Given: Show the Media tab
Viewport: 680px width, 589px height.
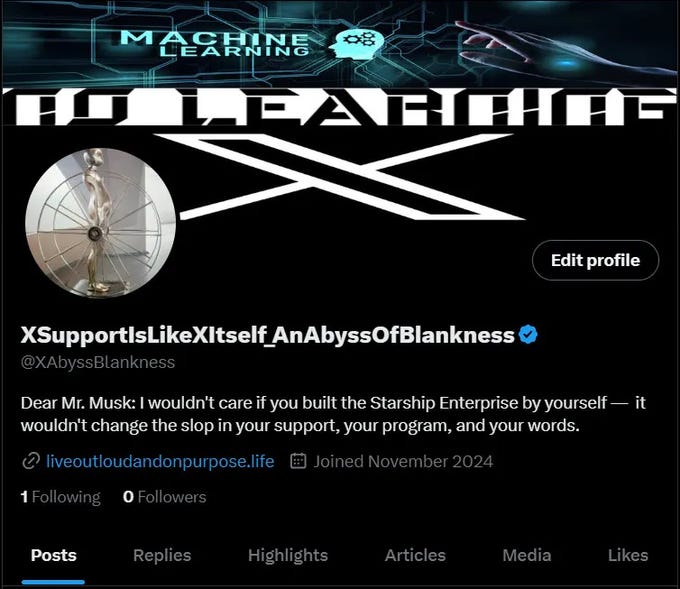Looking at the screenshot, I should coord(527,556).
